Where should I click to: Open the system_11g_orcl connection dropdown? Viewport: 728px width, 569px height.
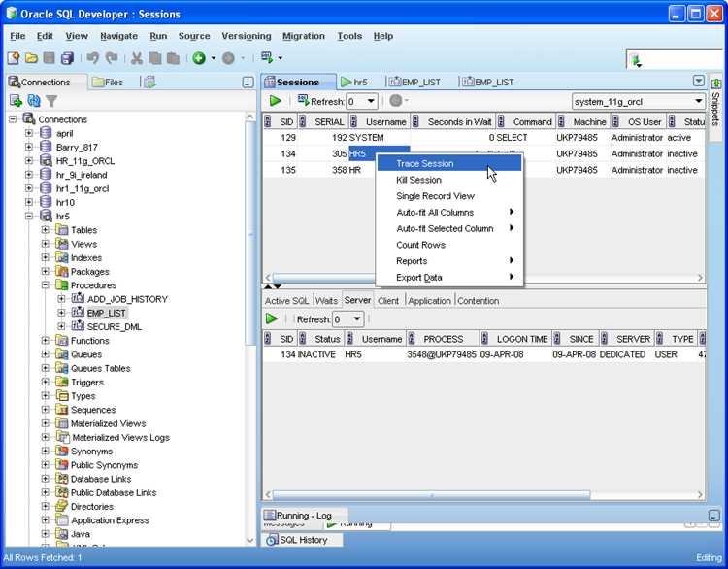(699, 101)
